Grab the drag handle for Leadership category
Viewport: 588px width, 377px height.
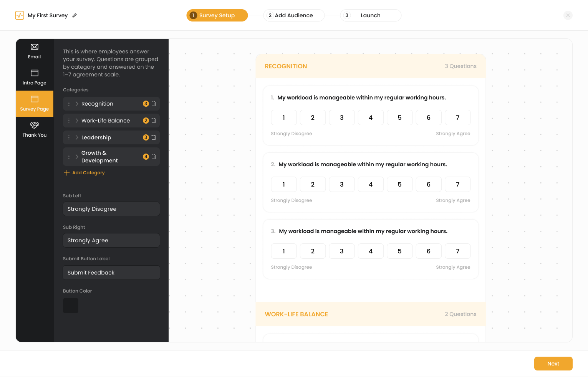coord(69,137)
